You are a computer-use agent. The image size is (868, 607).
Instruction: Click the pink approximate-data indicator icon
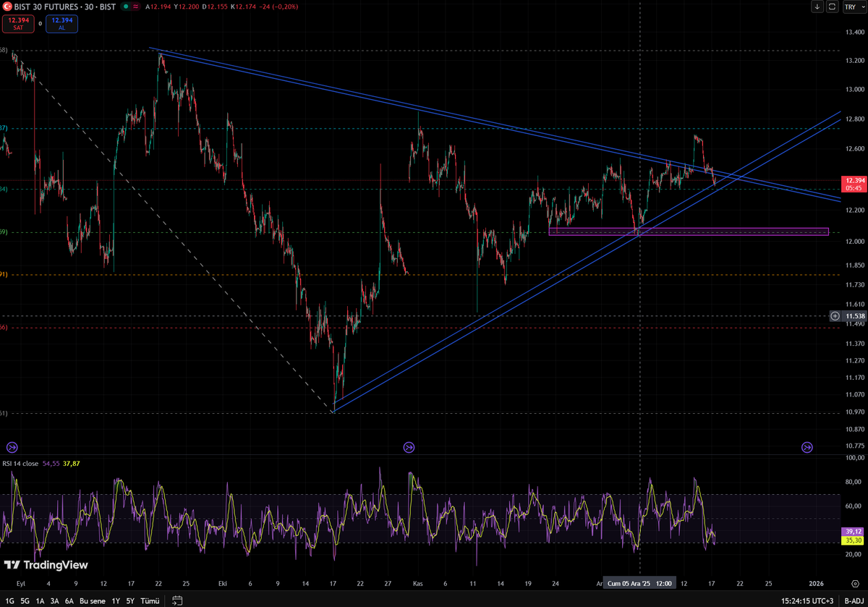pos(136,7)
